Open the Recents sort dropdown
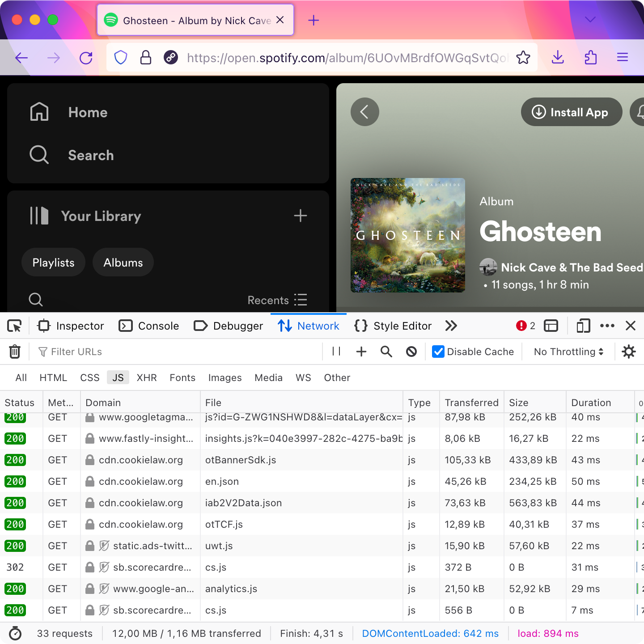Screen dimensions: 644x644 point(277,300)
